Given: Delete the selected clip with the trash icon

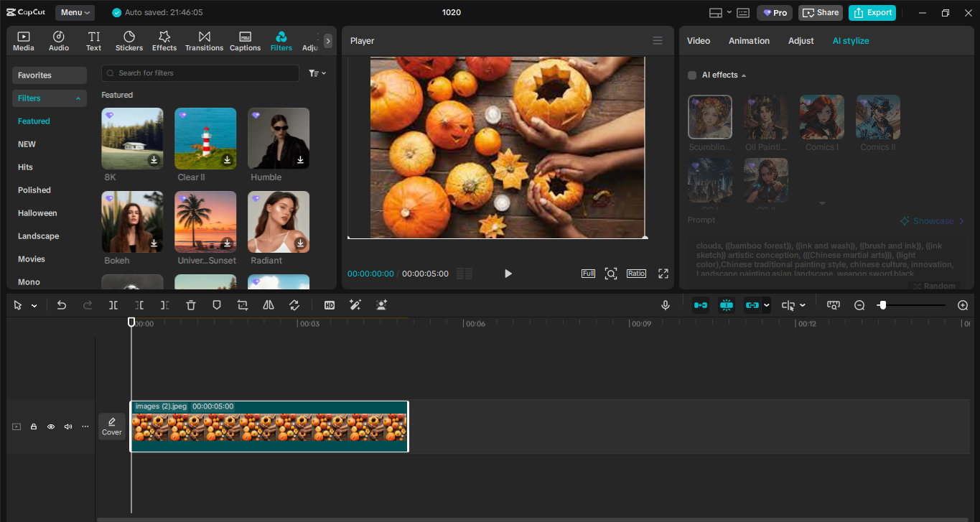Looking at the screenshot, I should (190, 305).
